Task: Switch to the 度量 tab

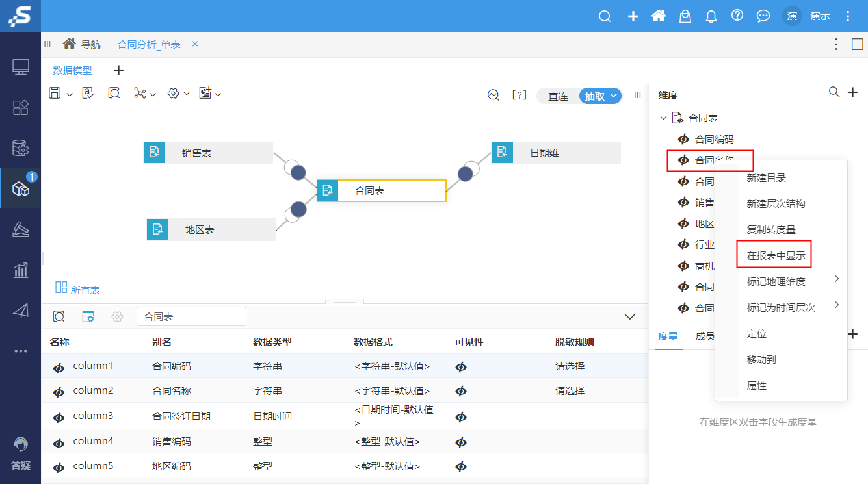Action: tap(668, 337)
